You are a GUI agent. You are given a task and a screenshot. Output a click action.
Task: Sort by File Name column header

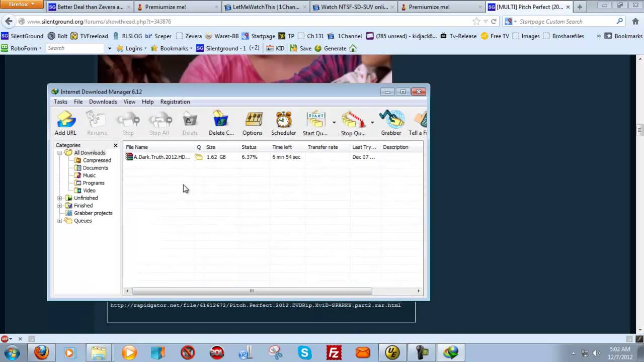pyautogui.click(x=159, y=147)
